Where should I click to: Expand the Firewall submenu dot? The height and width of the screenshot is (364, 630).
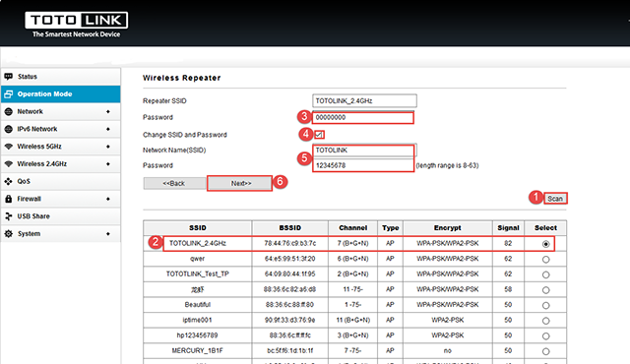click(x=108, y=199)
